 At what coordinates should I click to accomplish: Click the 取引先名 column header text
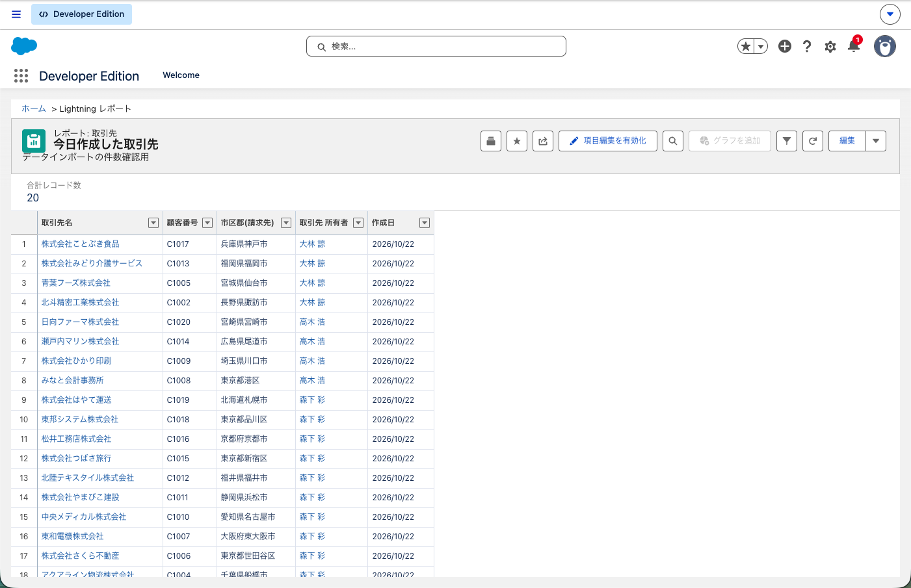click(x=57, y=223)
